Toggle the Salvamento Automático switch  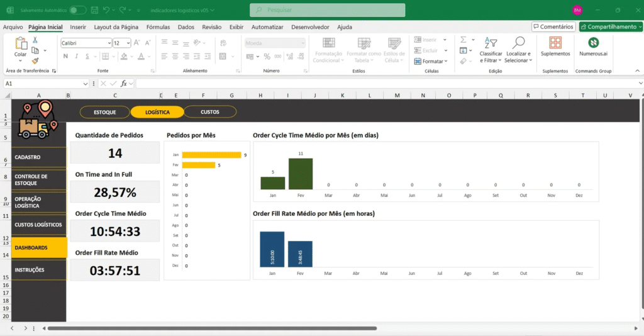point(78,10)
